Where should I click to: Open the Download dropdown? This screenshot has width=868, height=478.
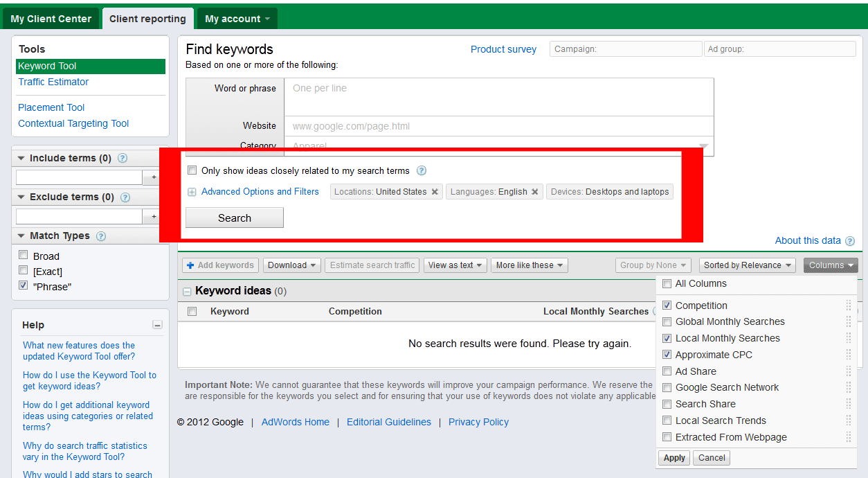(293, 265)
